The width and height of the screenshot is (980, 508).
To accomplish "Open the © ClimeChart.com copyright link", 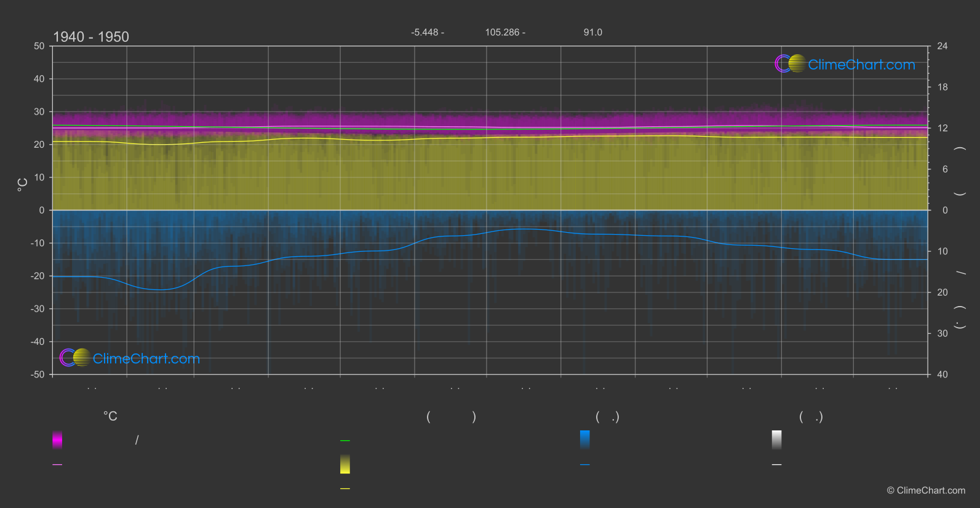I will pos(926,490).
